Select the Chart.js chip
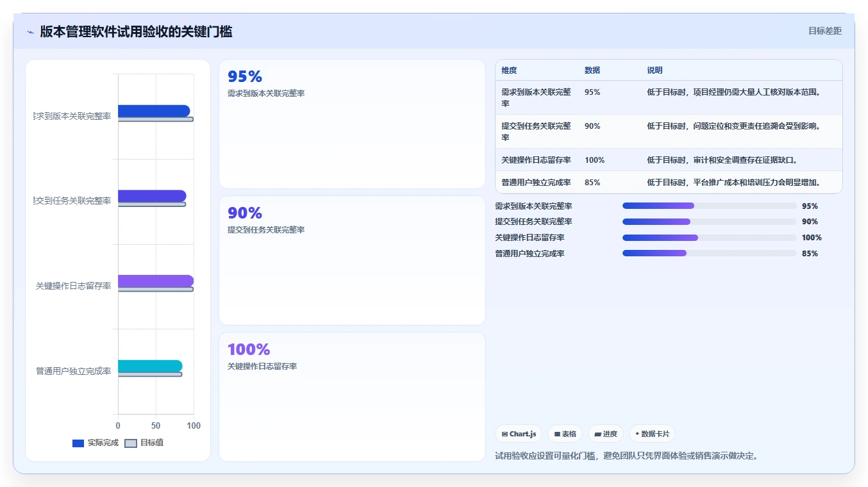Image resolution: width=868 pixels, height=487 pixels. (x=519, y=434)
